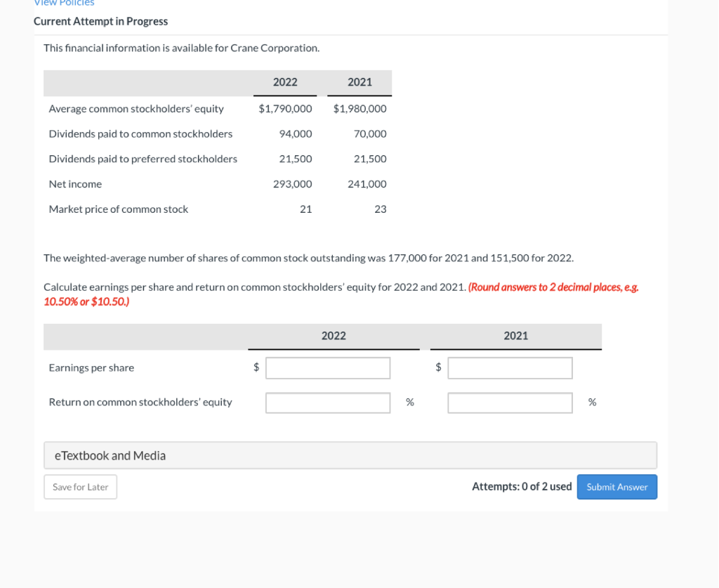Click the Dividends paid to common stockholders label
719x588 pixels.
[x=140, y=133]
